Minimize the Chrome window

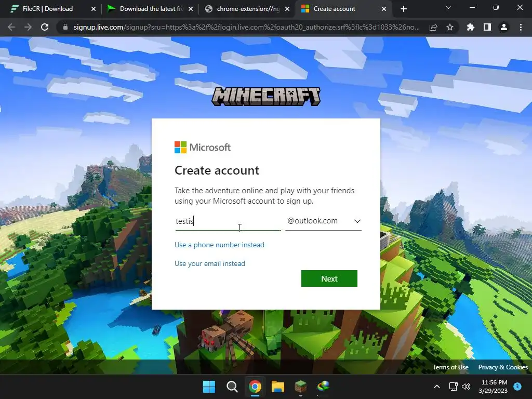[x=472, y=7]
